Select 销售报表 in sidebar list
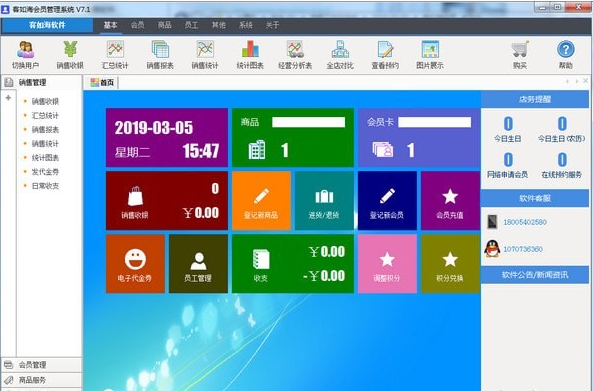Screen dimensions: 593x391 45,129
